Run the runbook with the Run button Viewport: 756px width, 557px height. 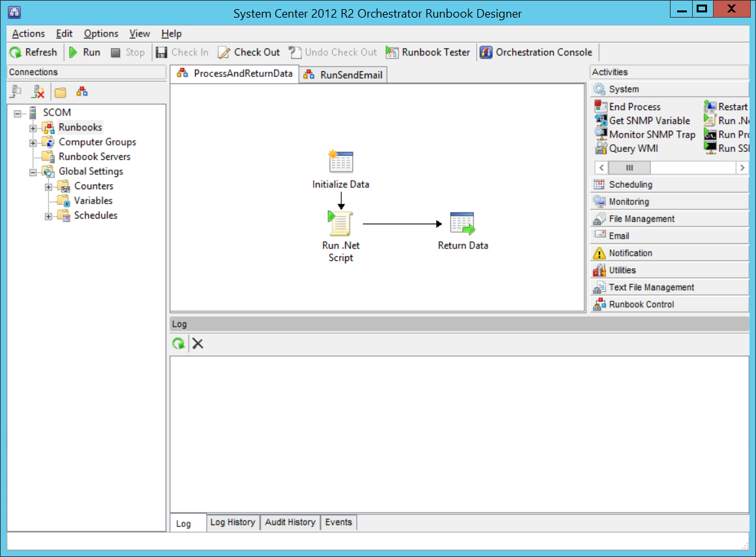click(85, 52)
